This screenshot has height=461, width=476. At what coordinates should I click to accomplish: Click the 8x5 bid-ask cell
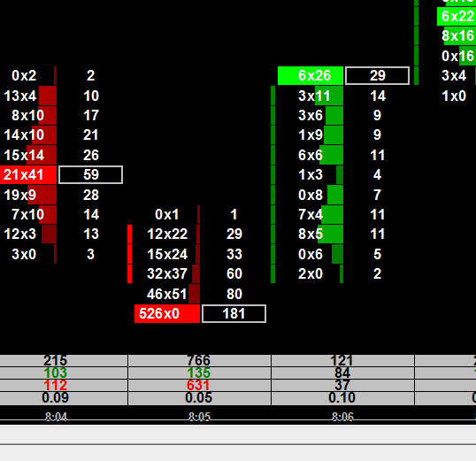[311, 234]
